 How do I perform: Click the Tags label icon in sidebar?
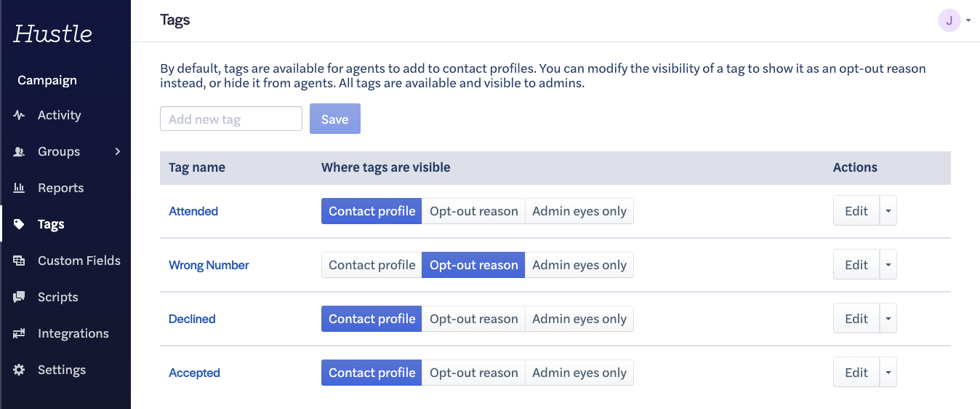click(x=19, y=224)
